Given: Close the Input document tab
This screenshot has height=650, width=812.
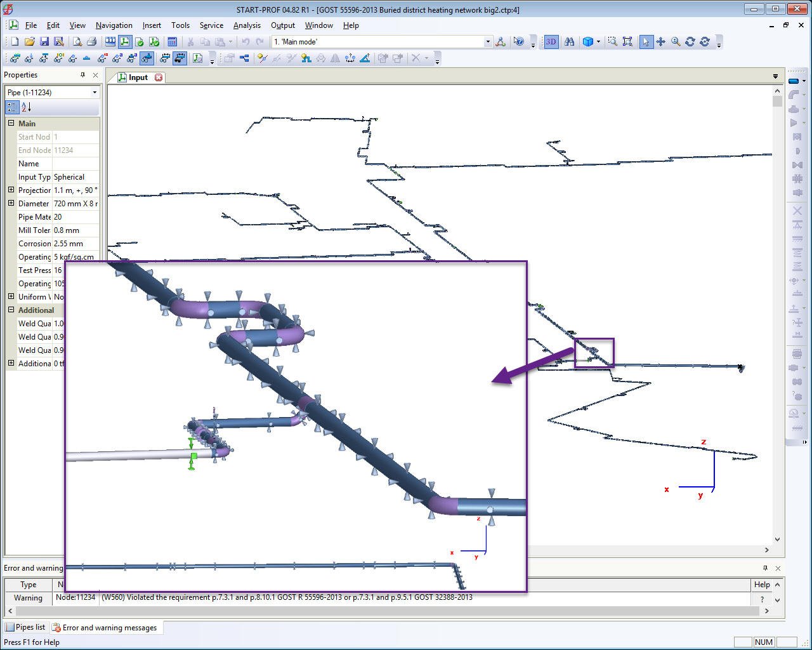Looking at the screenshot, I should pyautogui.click(x=159, y=77).
